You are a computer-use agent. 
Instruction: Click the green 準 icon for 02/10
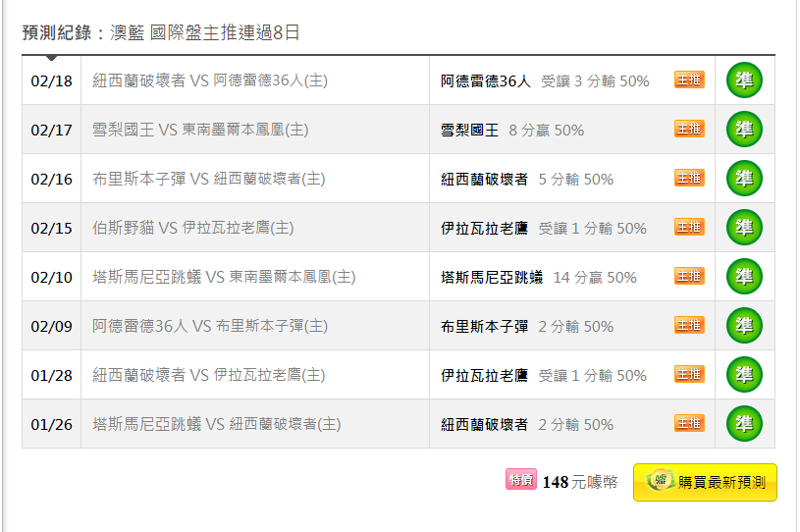tap(744, 277)
